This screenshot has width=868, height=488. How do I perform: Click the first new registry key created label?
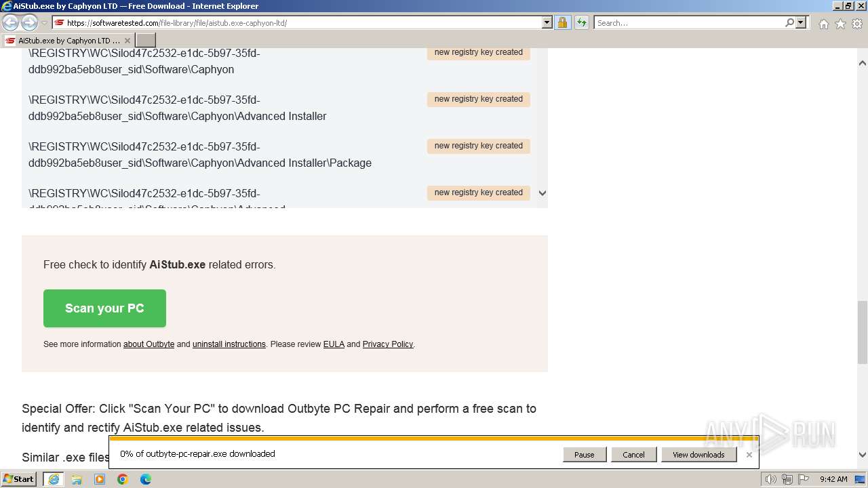478,52
